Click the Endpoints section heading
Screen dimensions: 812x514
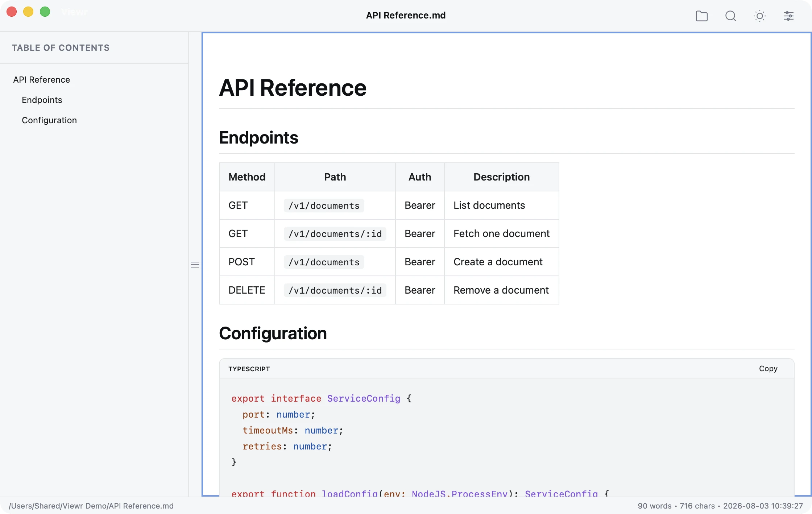(258, 138)
